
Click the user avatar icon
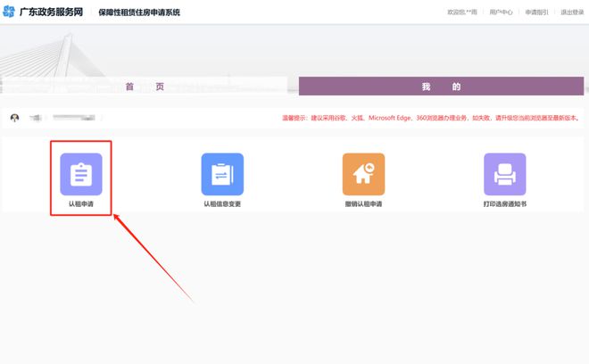pos(14,118)
